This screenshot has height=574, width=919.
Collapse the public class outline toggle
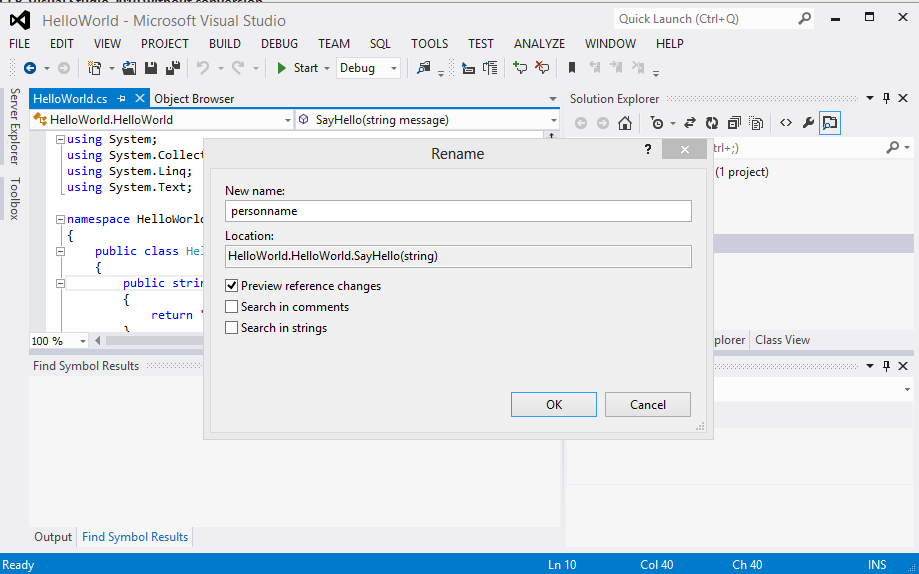click(60, 252)
